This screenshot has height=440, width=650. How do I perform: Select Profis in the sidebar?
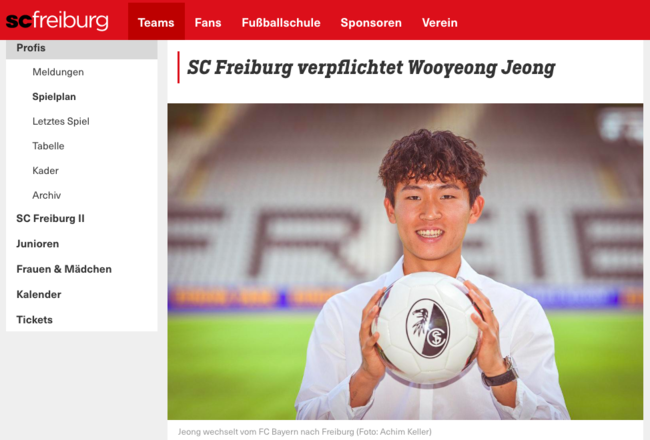(82, 49)
